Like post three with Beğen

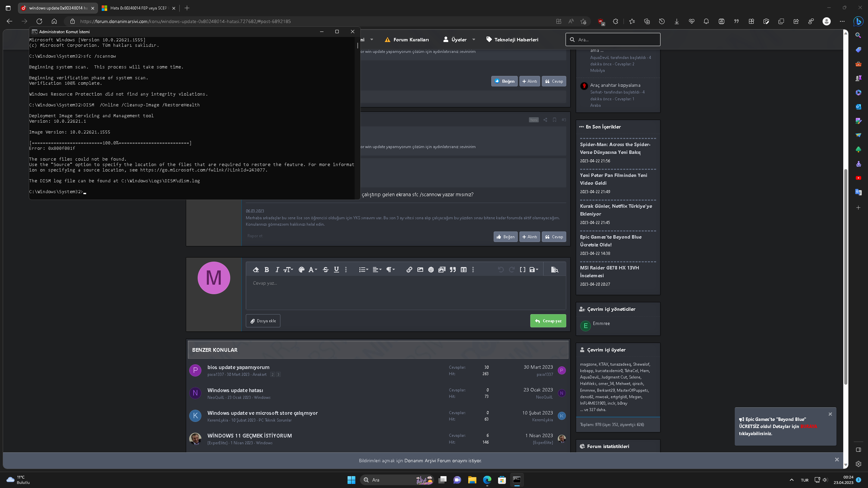505,237
